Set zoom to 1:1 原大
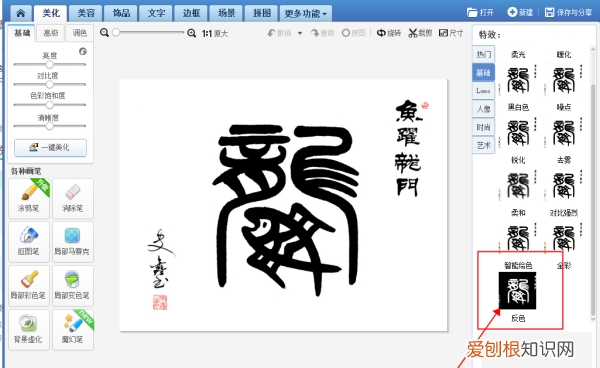Viewport: 600px width, 368px height. point(215,34)
